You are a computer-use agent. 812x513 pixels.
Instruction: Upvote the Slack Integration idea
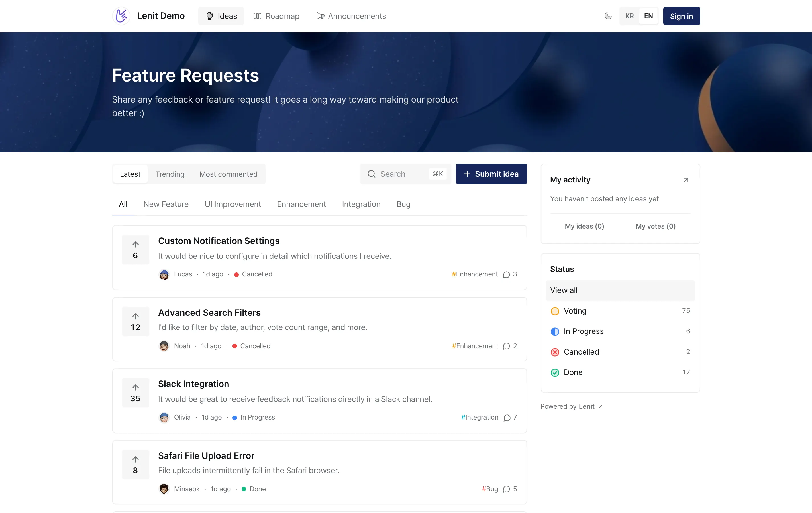(x=135, y=393)
